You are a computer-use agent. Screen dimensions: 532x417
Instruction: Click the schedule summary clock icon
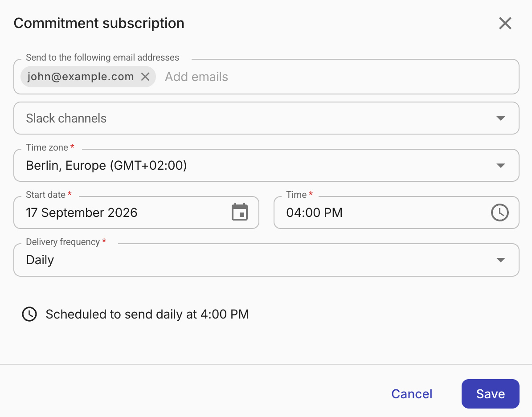click(29, 314)
